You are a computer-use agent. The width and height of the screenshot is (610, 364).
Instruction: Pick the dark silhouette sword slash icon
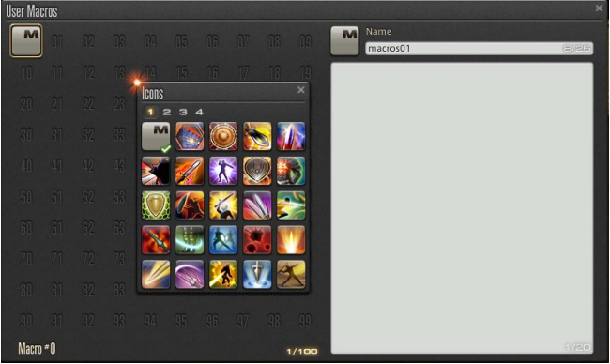(156, 171)
